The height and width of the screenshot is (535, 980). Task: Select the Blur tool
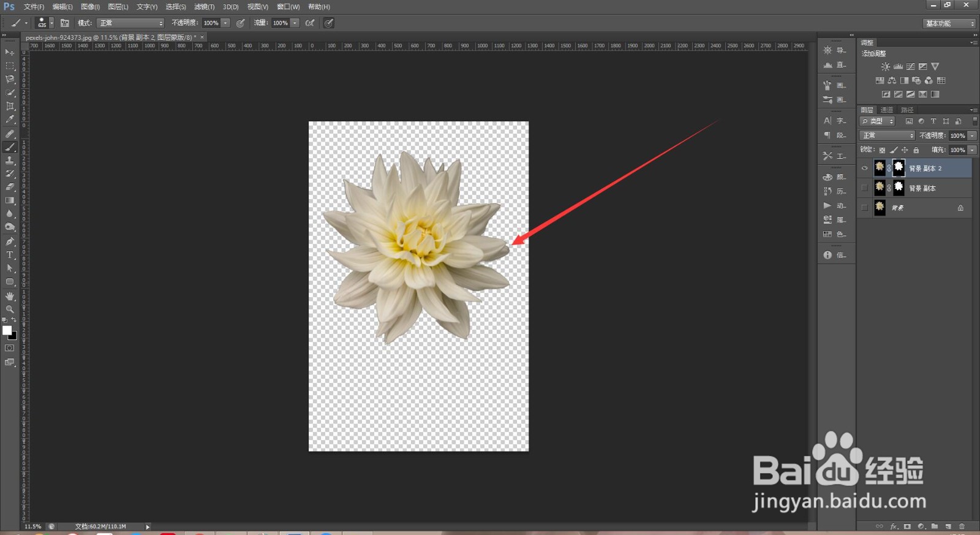10,214
